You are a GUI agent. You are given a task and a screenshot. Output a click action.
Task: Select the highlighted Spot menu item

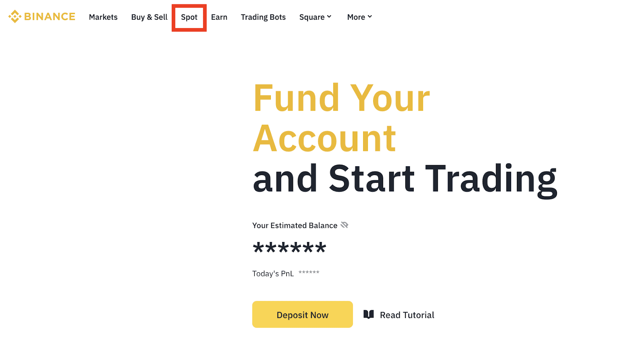point(189,17)
